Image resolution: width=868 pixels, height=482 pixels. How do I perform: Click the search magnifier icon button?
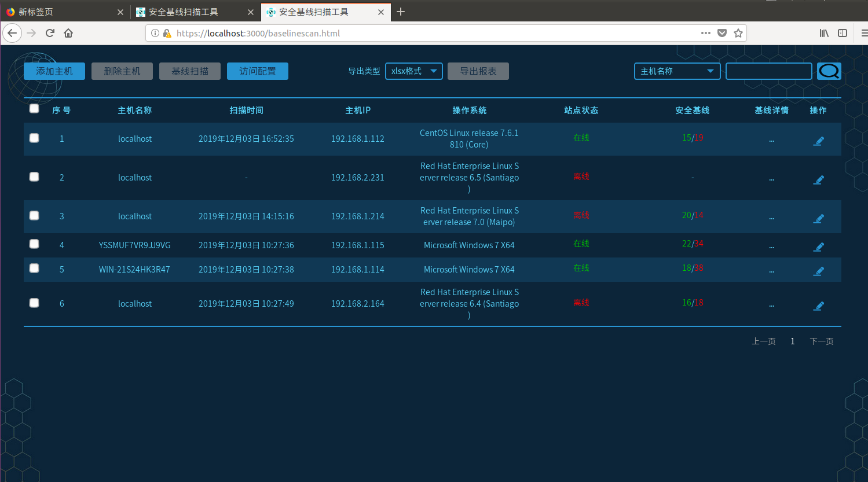tap(829, 71)
